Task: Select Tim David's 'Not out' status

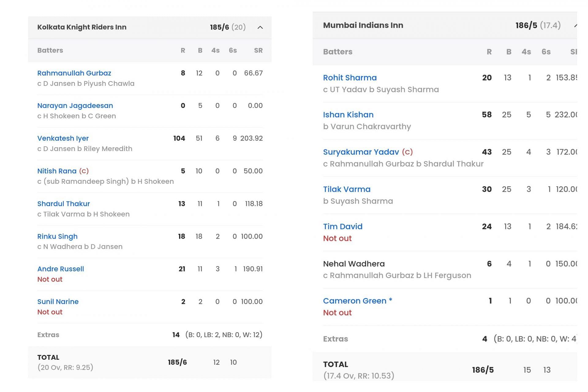Action: pos(337,238)
